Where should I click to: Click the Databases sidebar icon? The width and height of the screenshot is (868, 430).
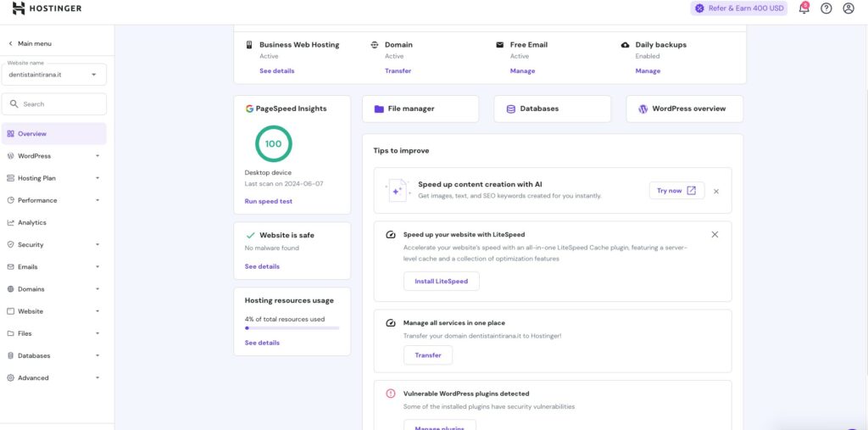coord(10,355)
